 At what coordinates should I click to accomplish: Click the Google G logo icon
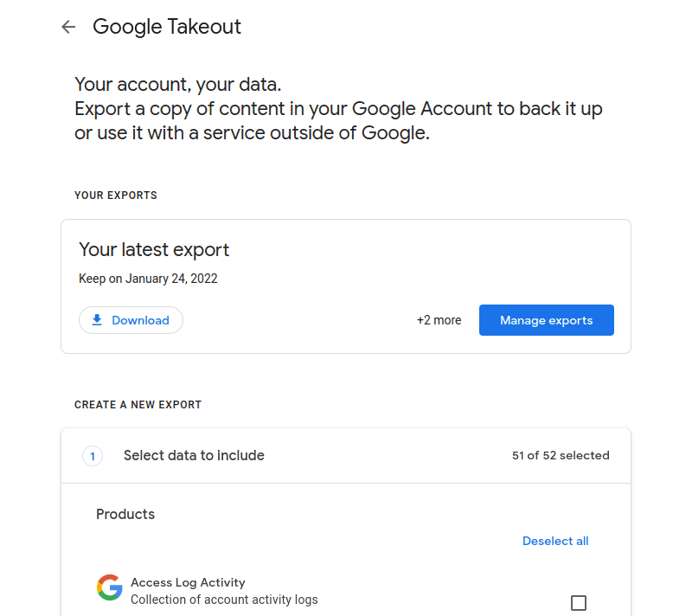pos(110,587)
